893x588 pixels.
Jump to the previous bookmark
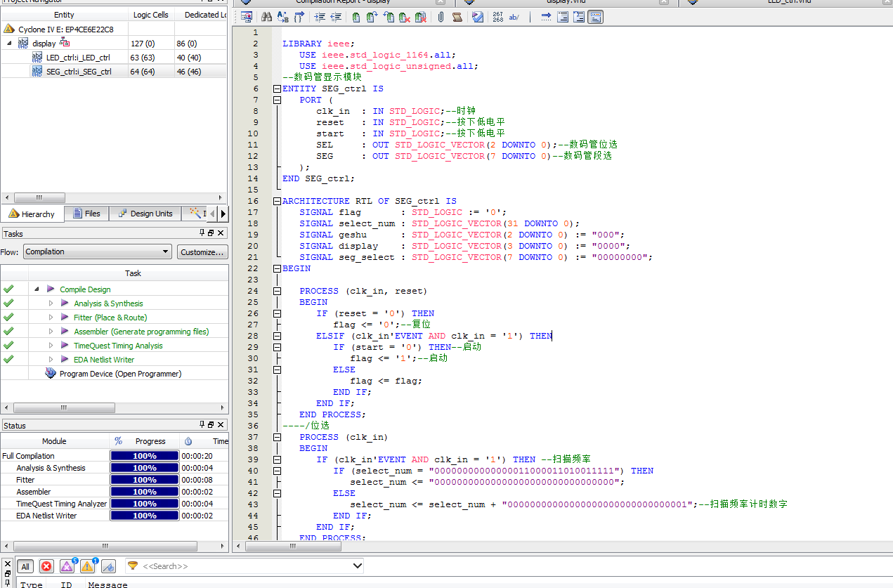coord(389,17)
